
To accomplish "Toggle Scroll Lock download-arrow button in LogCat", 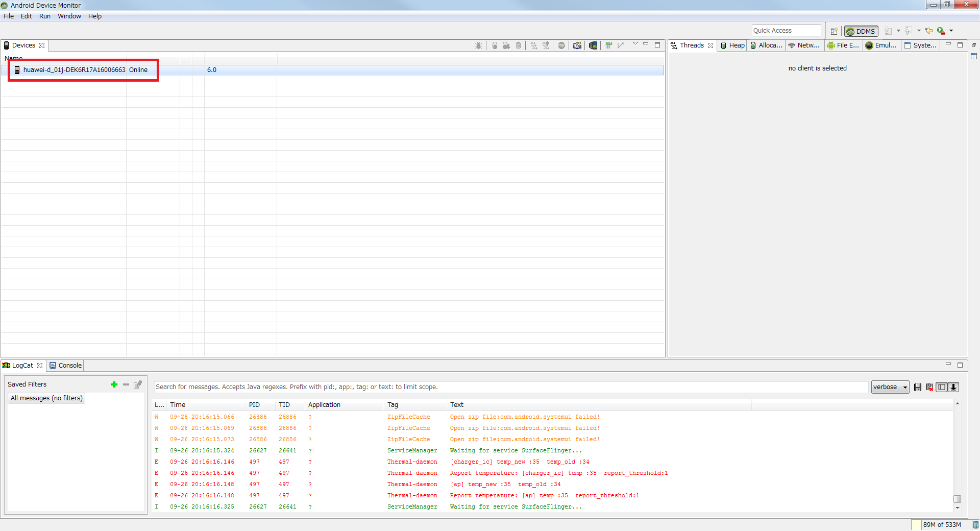I will [x=953, y=387].
